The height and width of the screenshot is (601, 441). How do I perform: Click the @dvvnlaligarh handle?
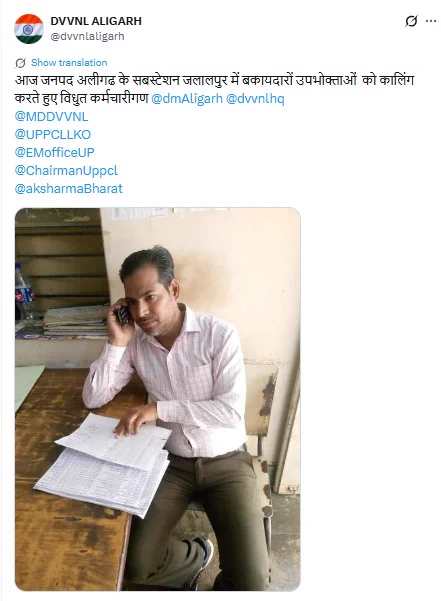pos(88,36)
